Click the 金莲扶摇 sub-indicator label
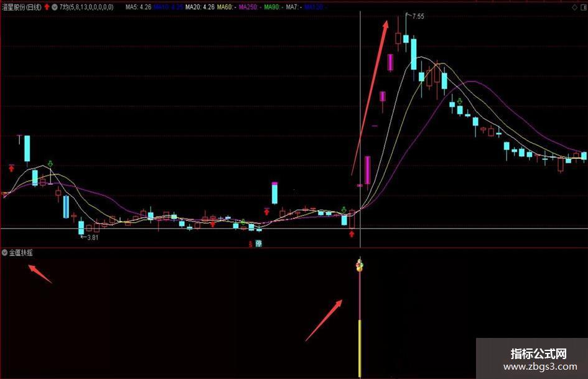The height and width of the screenshot is (379, 588). point(21,253)
